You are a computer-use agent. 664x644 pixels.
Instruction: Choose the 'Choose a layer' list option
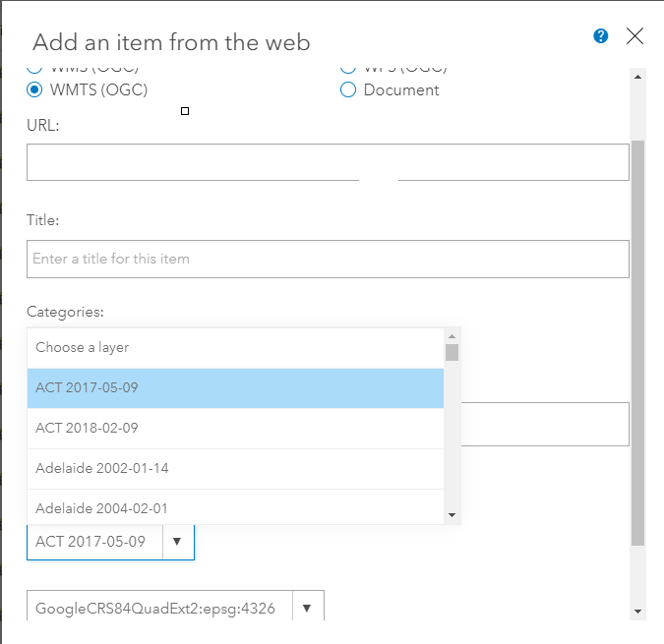pos(235,348)
